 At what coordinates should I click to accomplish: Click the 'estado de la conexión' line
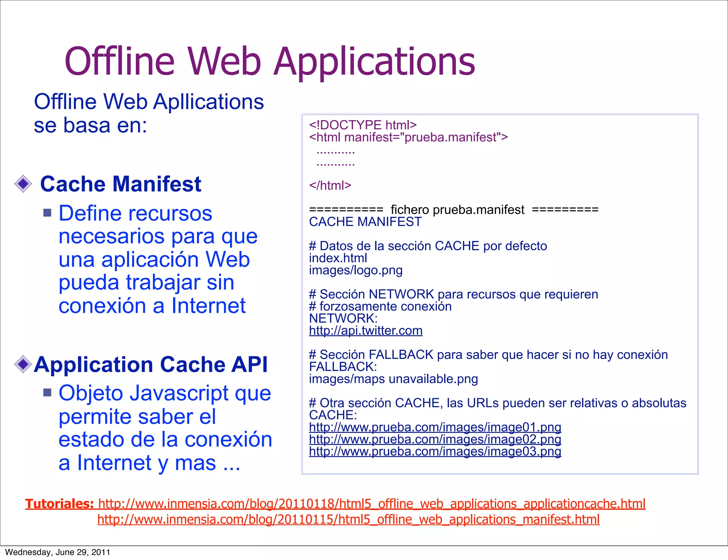pos(166,440)
